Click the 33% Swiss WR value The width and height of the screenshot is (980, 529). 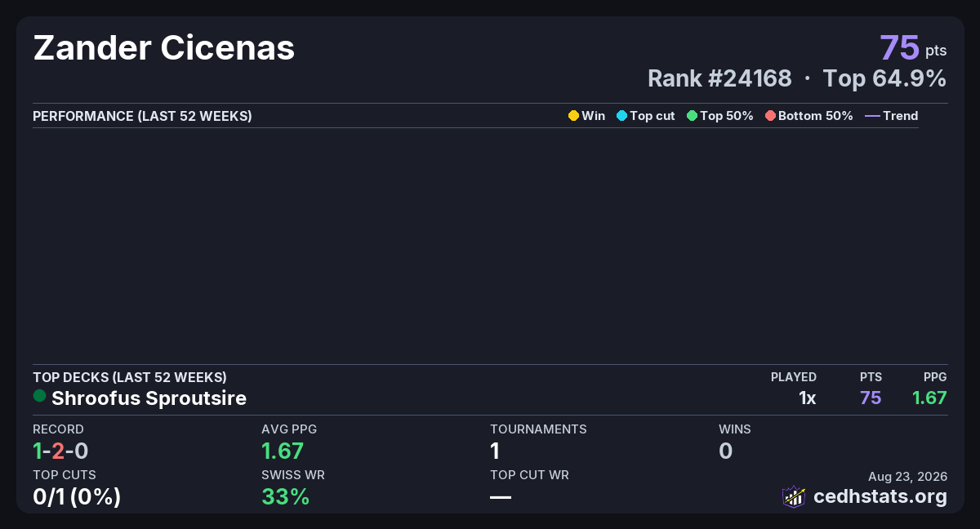click(286, 496)
